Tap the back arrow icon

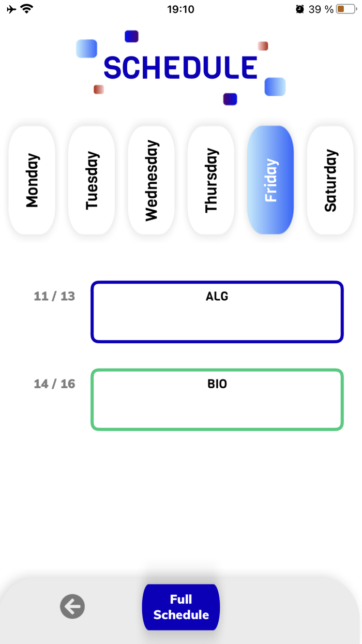click(72, 606)
